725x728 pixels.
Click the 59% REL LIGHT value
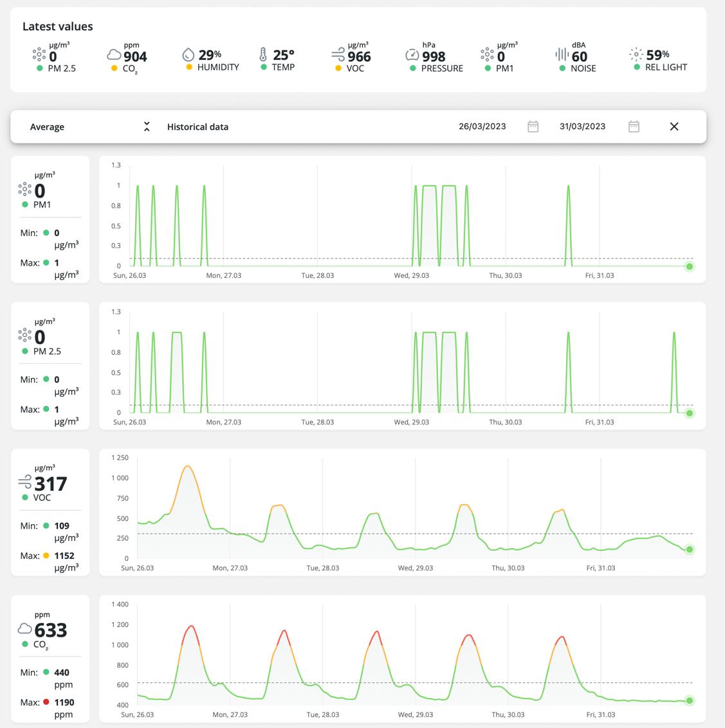tap(657, 55)
